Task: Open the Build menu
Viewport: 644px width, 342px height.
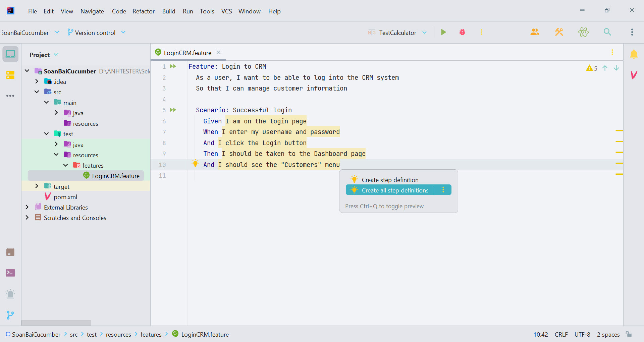Action: click(169, 11)
